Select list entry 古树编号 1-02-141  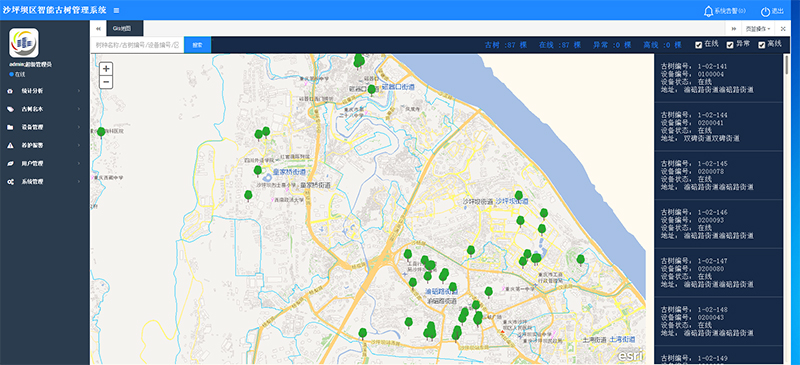(718, 78)
